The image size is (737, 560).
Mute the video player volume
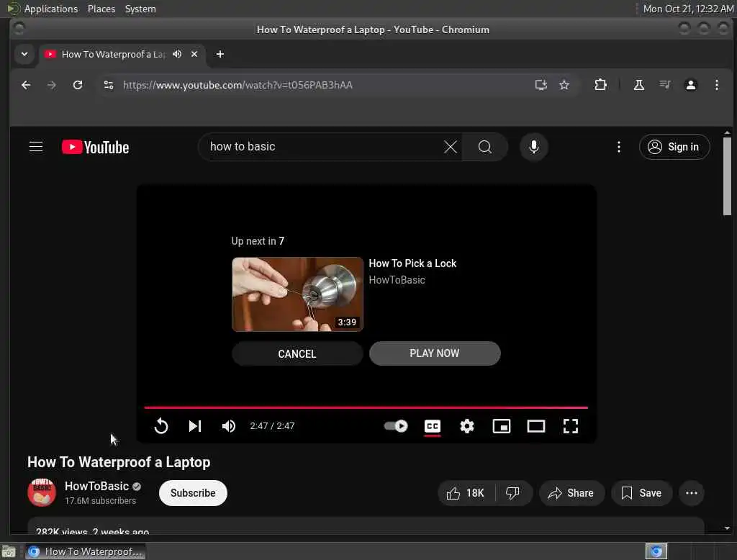pyautogui.click(x=228, y=426)
